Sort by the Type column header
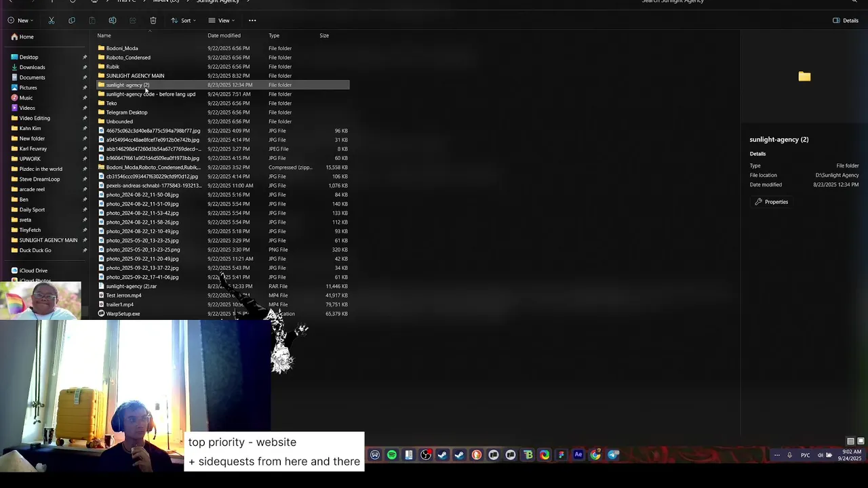The height and width of the screenshot is (488, 868). tap(274, 35)
